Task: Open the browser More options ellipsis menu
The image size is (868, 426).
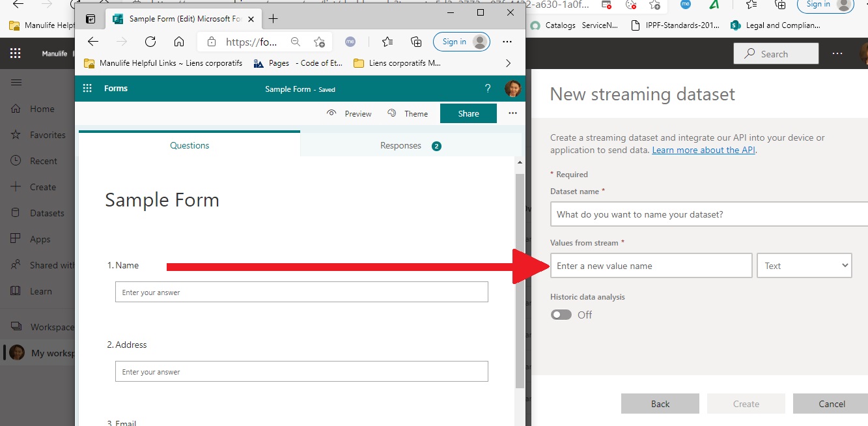Action: (x=507, y=41)
